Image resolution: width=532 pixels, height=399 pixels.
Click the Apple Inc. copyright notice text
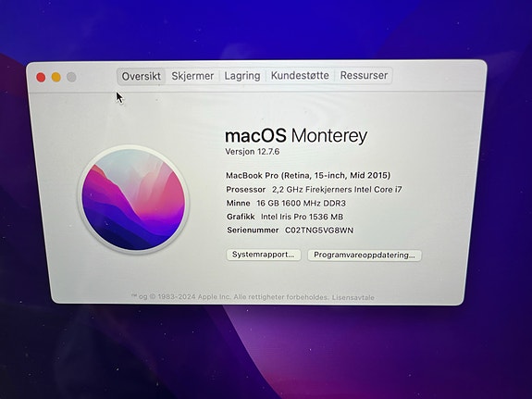(x=230, y=297)
